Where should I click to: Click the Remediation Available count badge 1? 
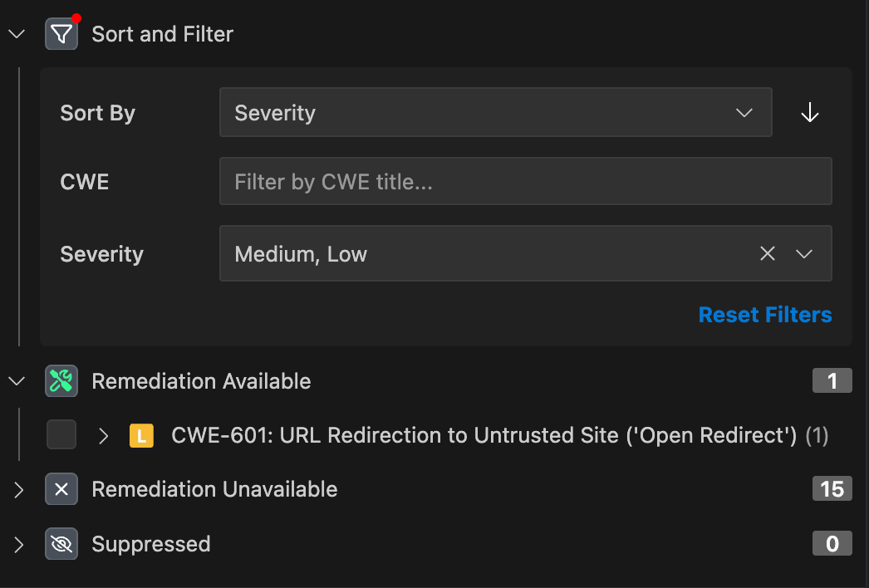pos(832,381)
